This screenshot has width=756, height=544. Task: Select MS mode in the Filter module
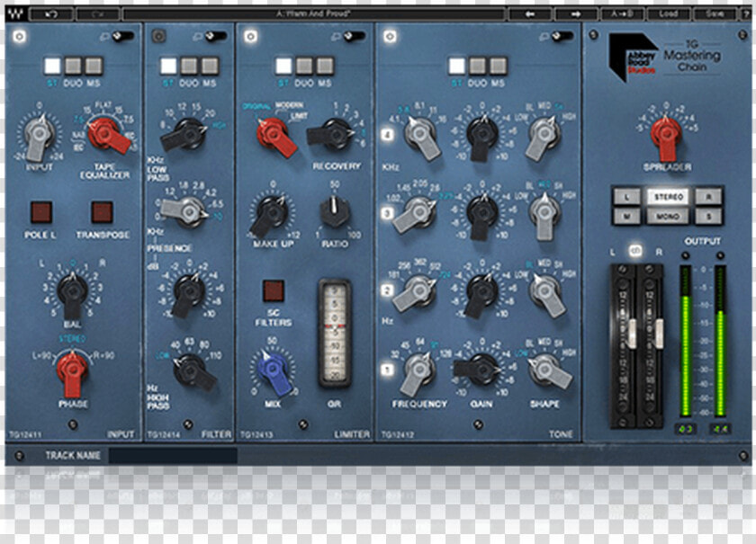coord(210,66)
